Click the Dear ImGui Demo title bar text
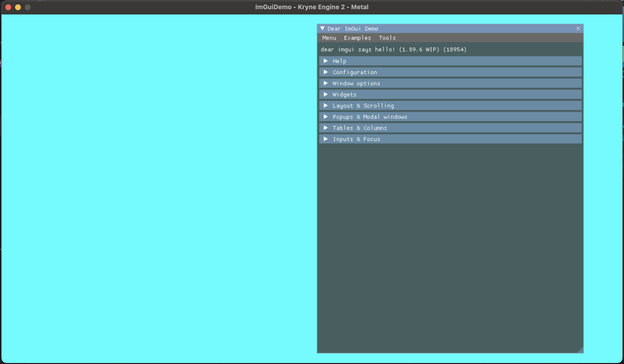Screen dimensions: 624x364 353,29
